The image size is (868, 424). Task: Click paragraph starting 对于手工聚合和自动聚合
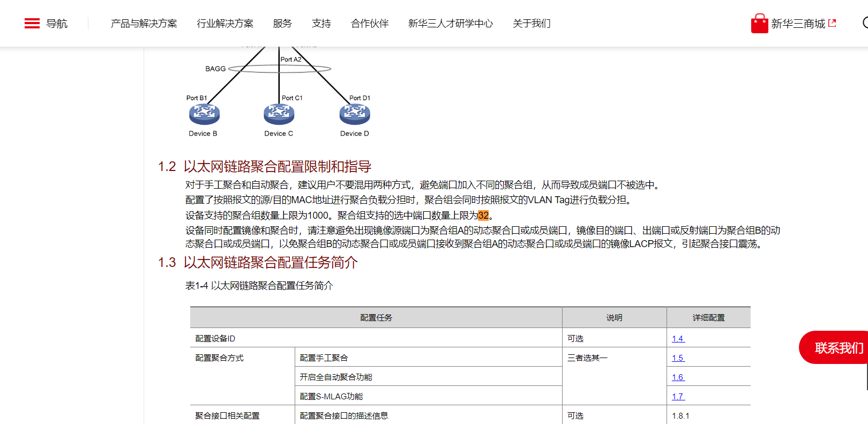point(423,185)
